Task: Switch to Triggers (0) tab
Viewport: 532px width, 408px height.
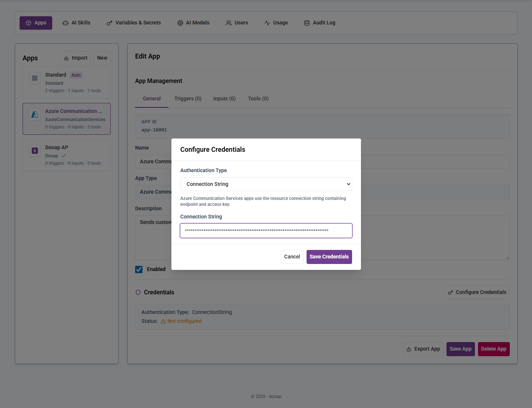Action: tap(188, 99)
